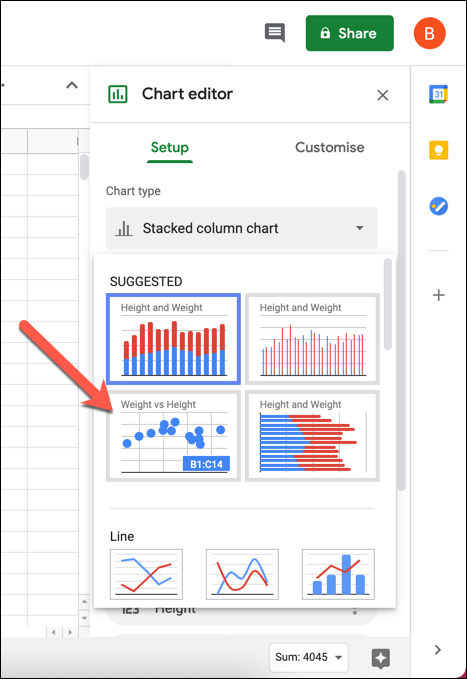Open the three-dot menu beside Height
This screenshot has width=467, height=679.
pos(355,611)
